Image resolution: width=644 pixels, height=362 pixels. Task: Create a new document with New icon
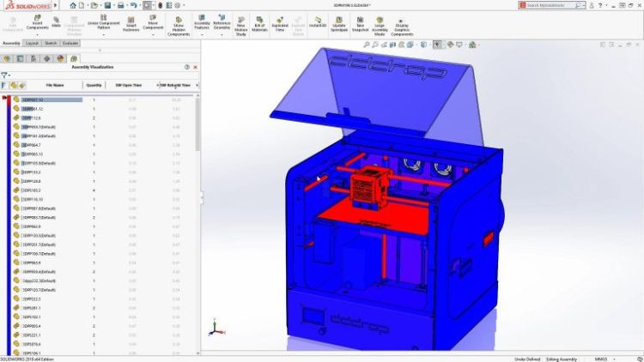[82, 5]
